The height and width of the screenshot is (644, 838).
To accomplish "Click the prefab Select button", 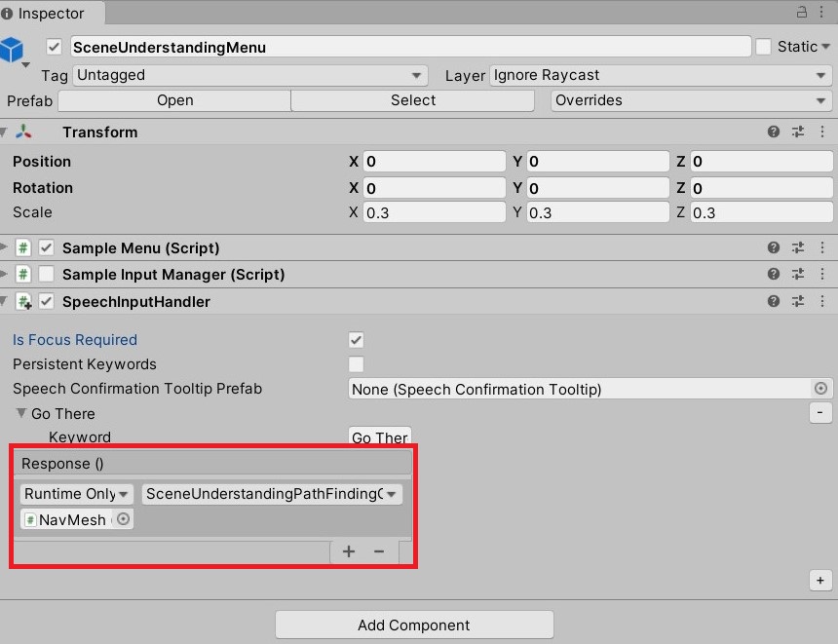I will click(x=412, y=100).
